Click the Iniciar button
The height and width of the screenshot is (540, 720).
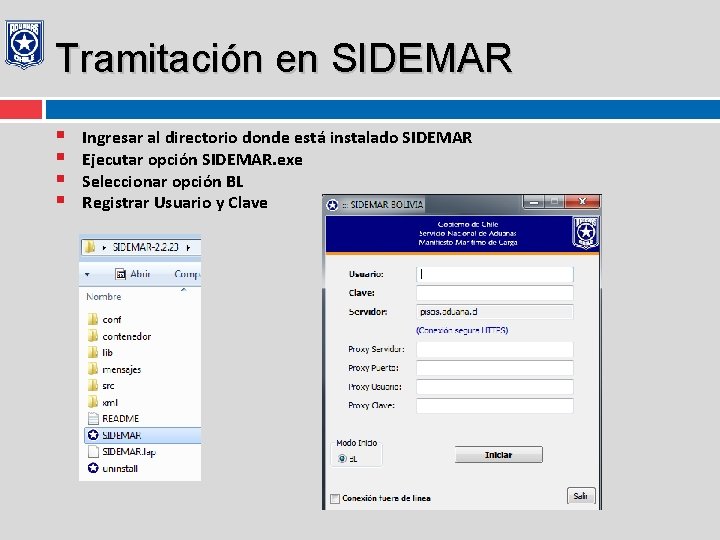coord(498,455)
